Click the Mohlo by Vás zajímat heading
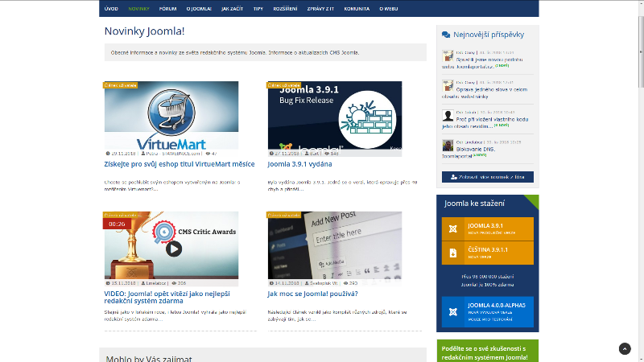Screen dimensions: 644x362 (149, 359)
